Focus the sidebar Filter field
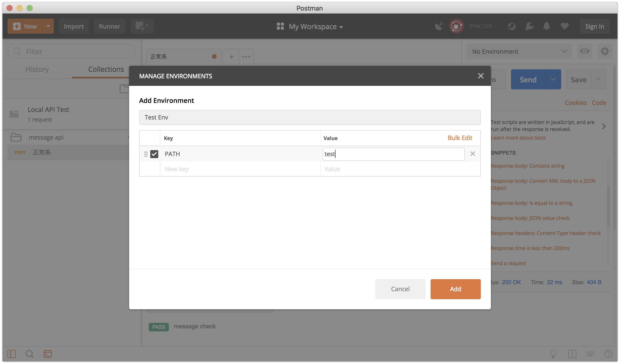 tap(72, 51)
